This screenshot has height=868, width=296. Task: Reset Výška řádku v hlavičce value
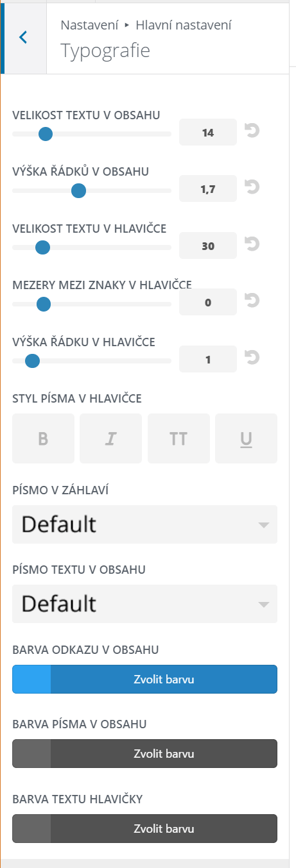252,357
